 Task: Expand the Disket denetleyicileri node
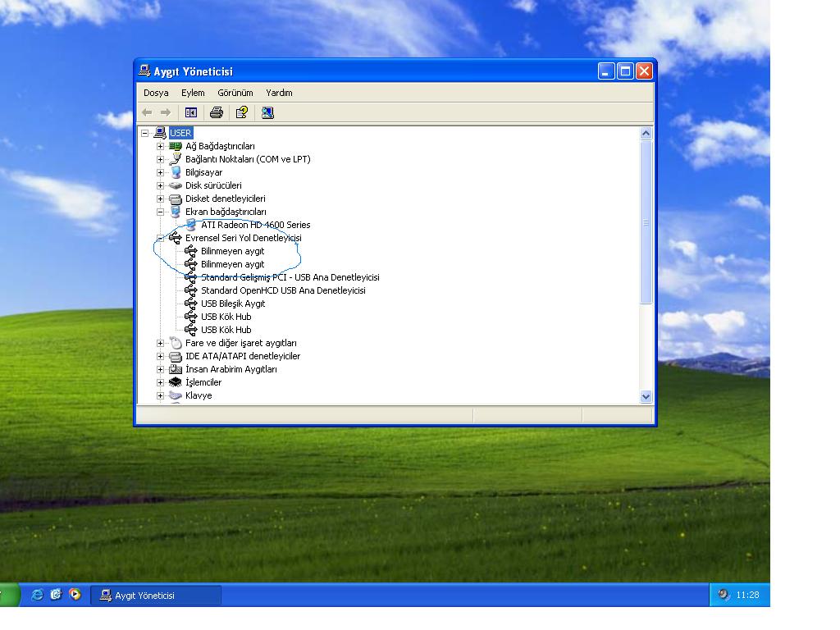tap(160, 199)
